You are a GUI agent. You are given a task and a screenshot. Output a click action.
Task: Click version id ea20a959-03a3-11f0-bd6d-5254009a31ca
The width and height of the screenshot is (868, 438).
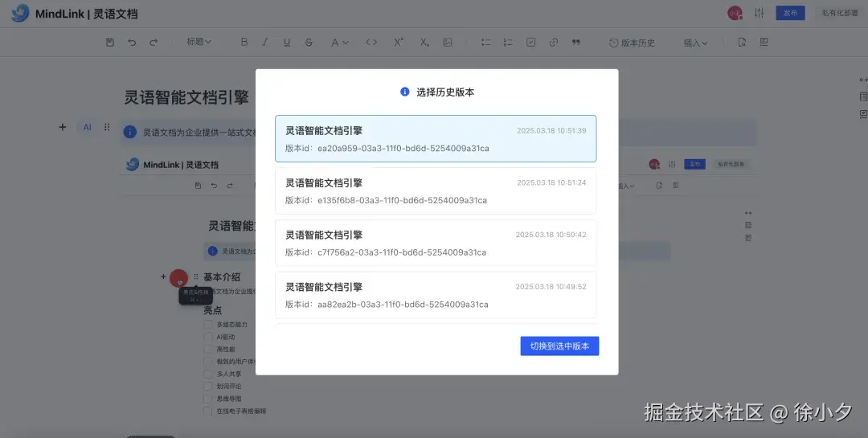coord(403,149)
